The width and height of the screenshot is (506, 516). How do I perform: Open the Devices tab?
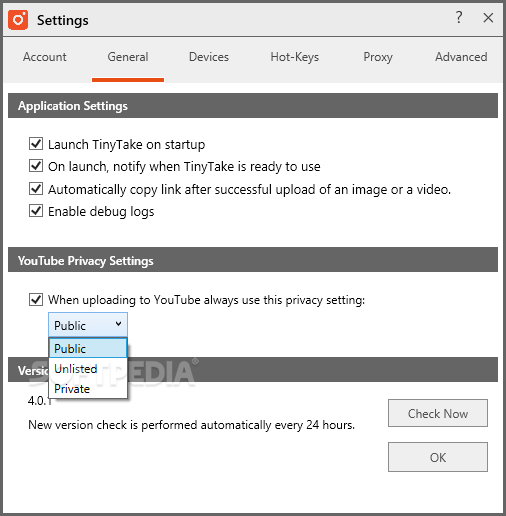(x=209, y=57)
